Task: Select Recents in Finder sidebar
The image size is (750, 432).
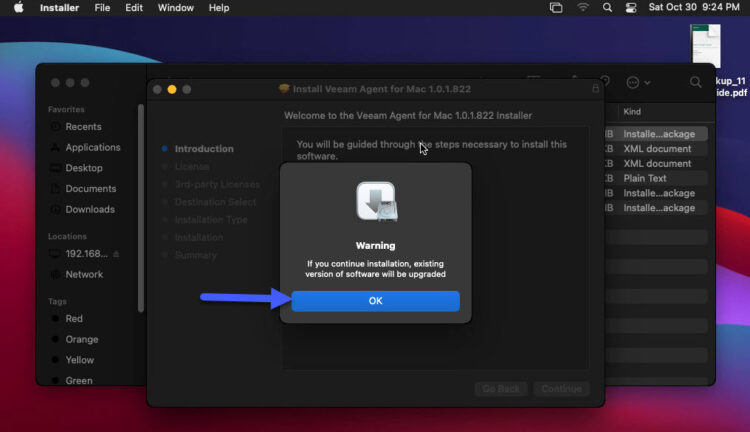Action: click(x=83, y=127)
